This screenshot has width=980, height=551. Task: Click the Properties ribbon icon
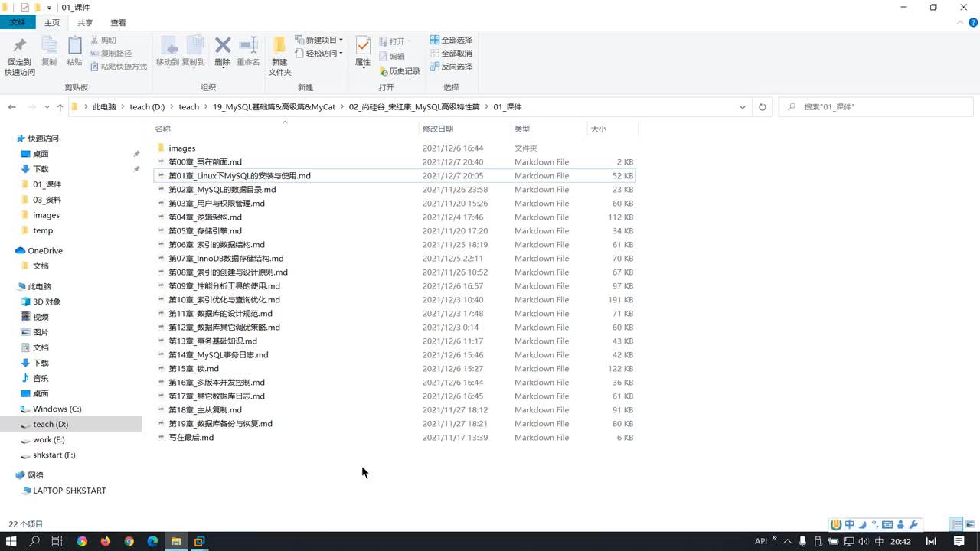tap(363, 51)
